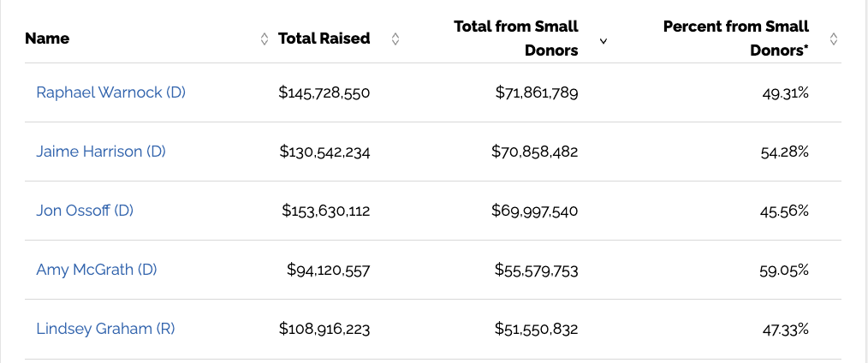This screenshot has width=868, height=363.
Task: Open Jon Ossoff (D) profile link
Action: [85, 211]
